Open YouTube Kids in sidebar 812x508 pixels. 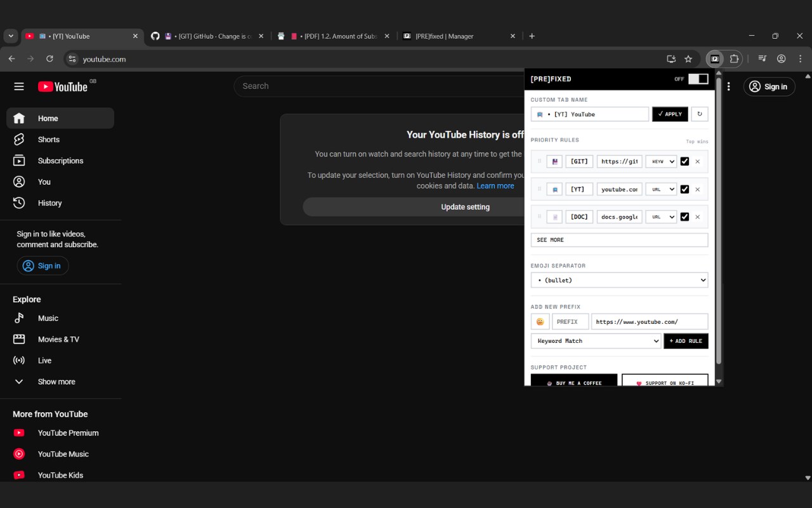[60, 475]
